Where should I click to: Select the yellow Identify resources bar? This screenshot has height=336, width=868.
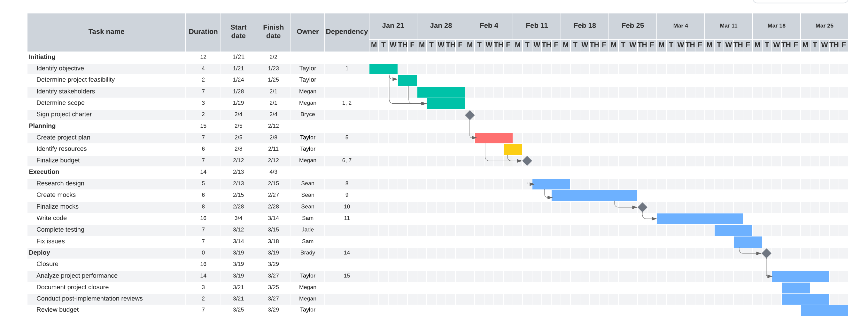(513, 149)
